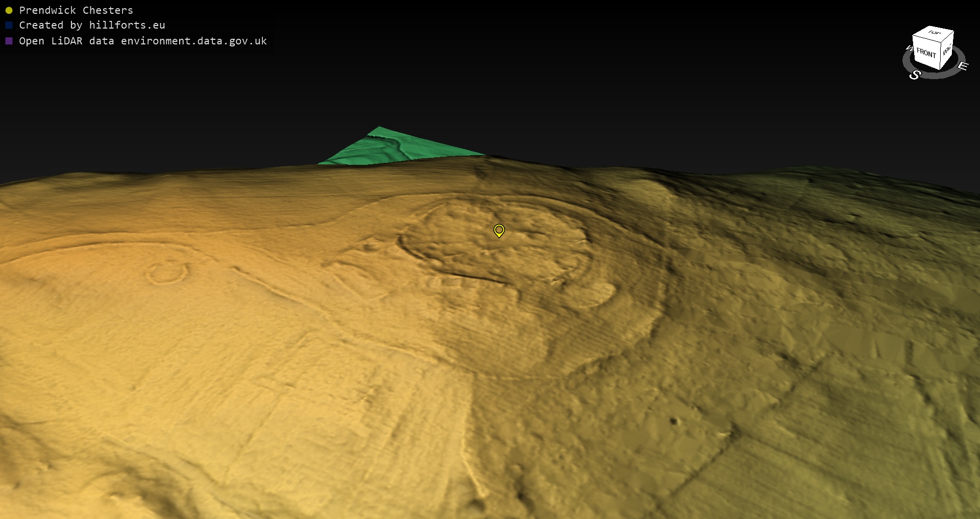Click the dark blue square legend marker
The image size is (980, 519).
click(x=9, y=25)
